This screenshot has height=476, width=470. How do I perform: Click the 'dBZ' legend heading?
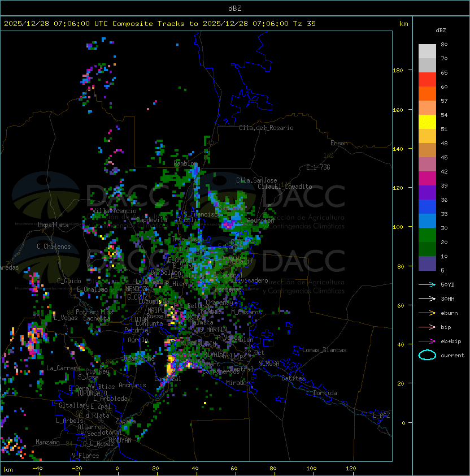(441, 31)
